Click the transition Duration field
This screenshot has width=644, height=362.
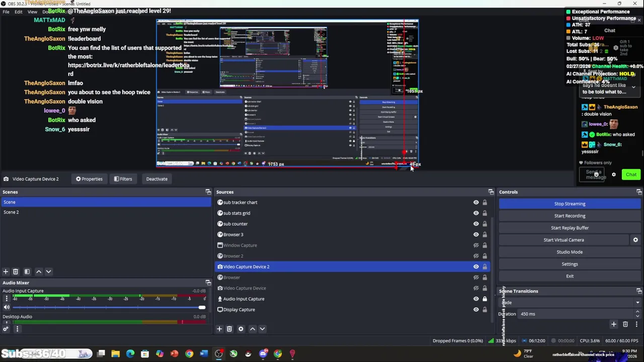coord(576,314)
